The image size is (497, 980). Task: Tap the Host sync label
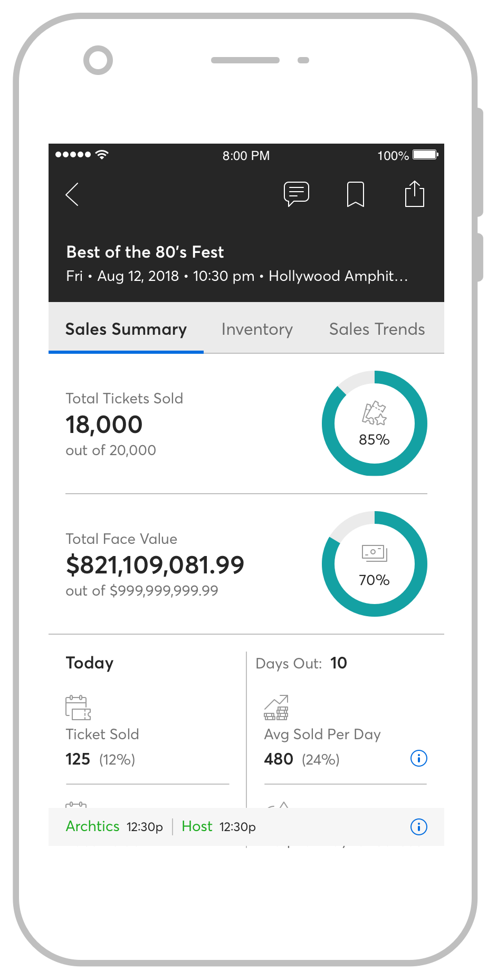197,826
